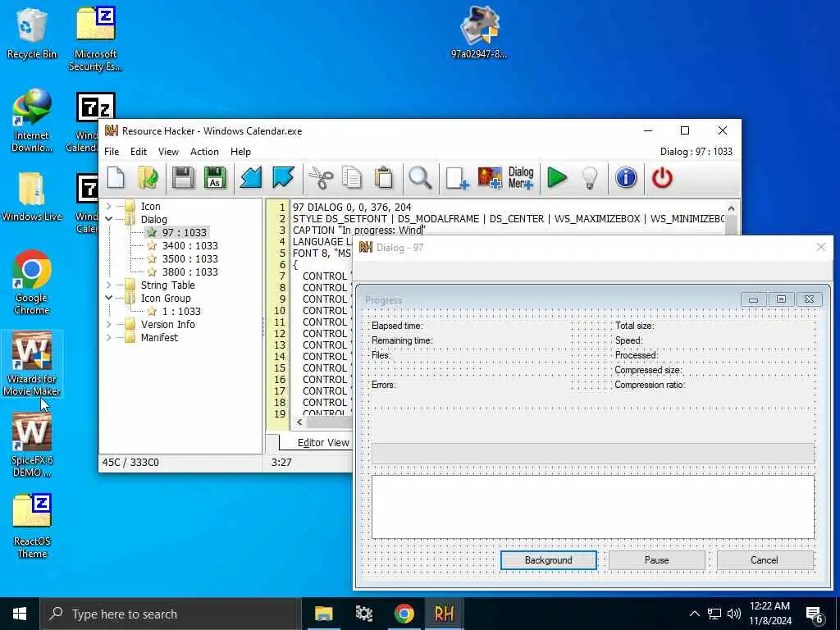Viewport: 840px width, 630px height.
Task: Click the progress bar in Progress dialog
Action: [593, 453]
